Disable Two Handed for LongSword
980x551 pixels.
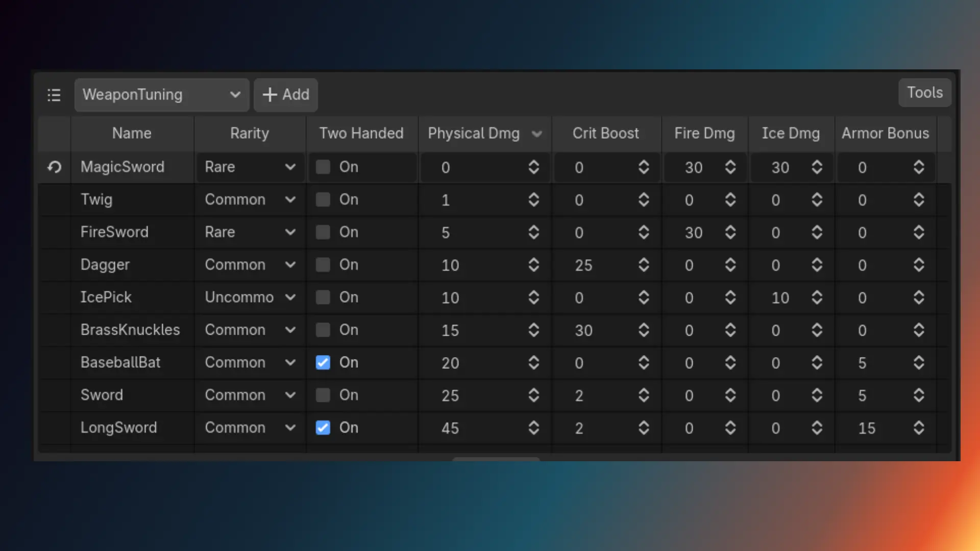click(x=323, y=428)
